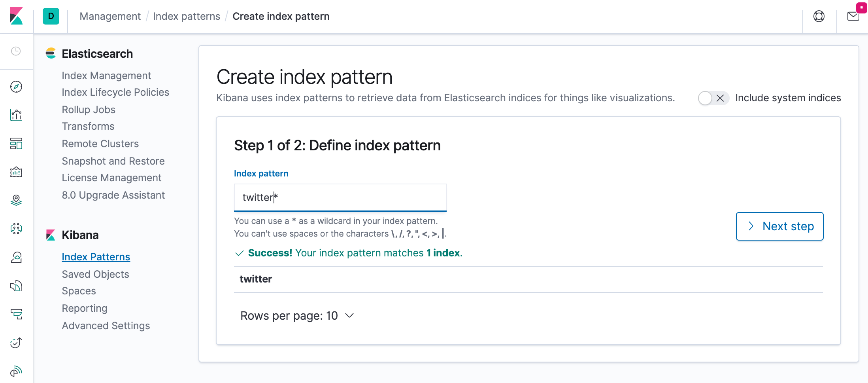Click the matched twitter index row

pos(528,279)
